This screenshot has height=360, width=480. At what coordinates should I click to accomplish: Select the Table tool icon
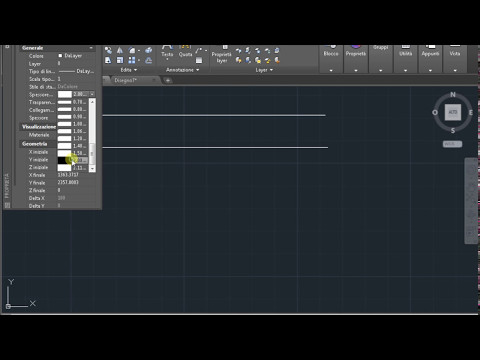click(x=199, y=60)
